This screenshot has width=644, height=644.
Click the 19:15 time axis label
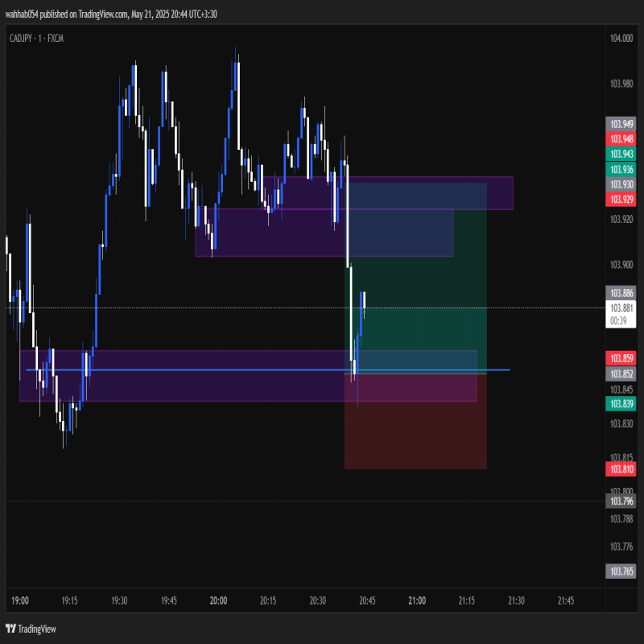pos(69,601)
